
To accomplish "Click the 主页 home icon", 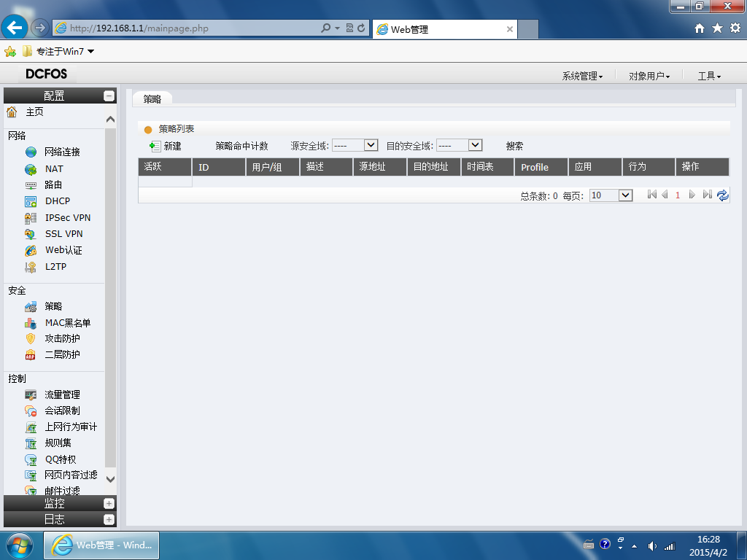I will point(12,112).
